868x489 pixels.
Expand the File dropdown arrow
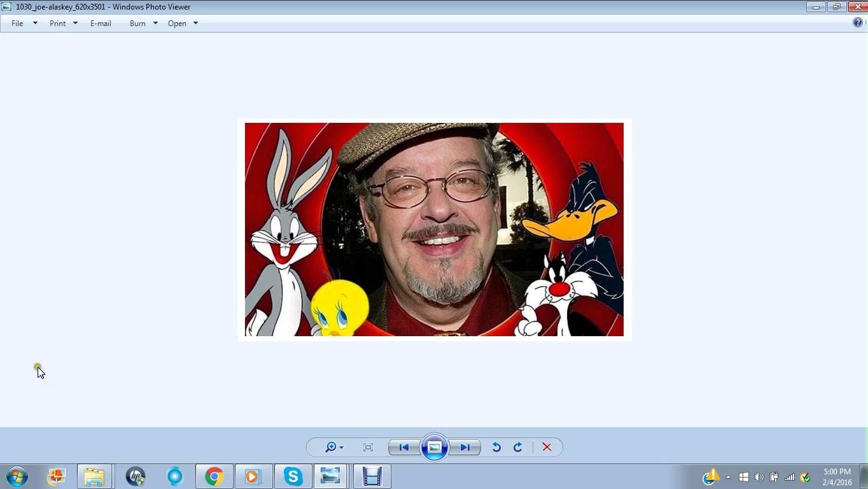(35, 23)
